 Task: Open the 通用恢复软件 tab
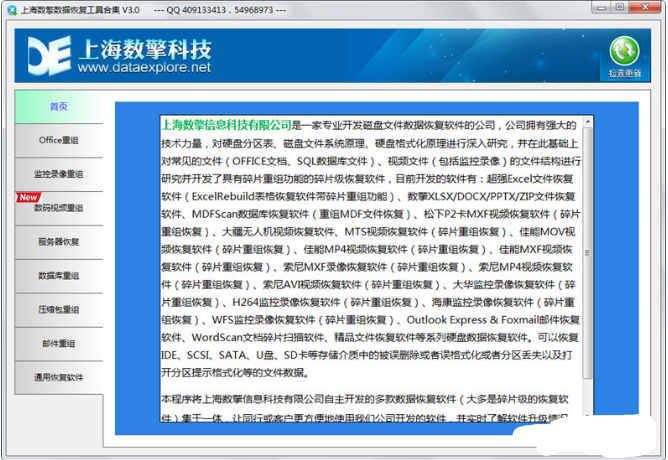(x=59, y=377)
